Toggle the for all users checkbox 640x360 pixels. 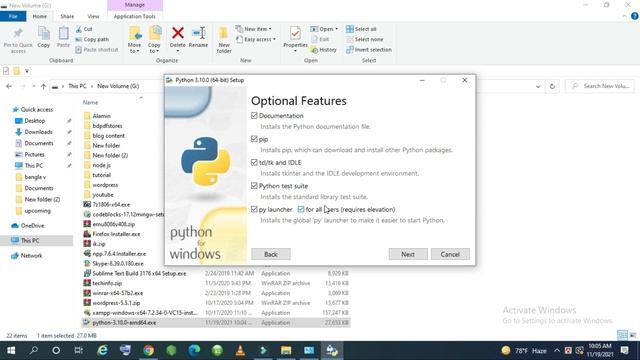pyautogui.click(x=301, y=209)
